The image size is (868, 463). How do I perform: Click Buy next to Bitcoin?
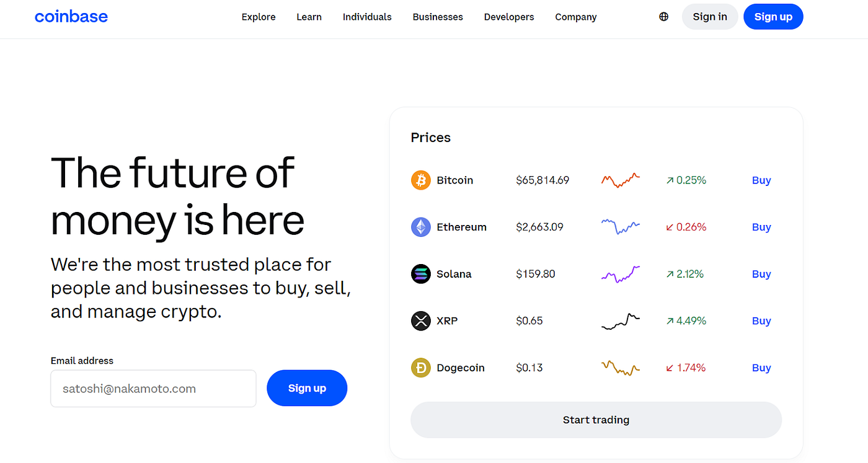pyautogui.click(x=761, y=180)
